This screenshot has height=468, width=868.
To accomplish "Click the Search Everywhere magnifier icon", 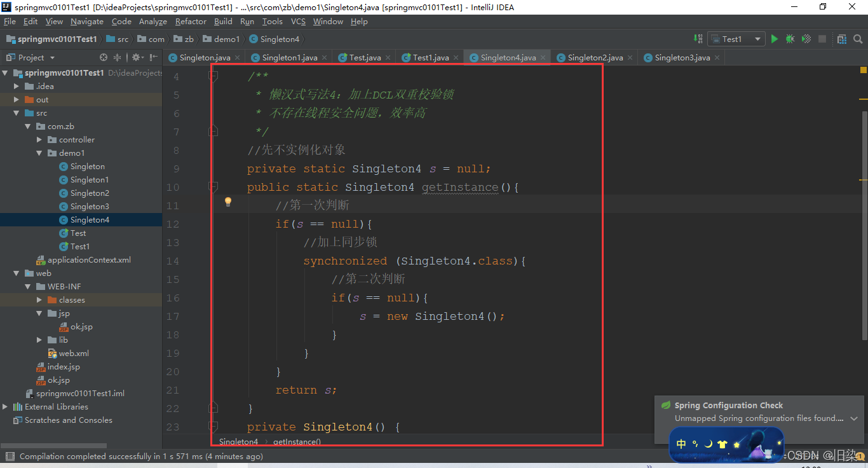I will point(857,39).
